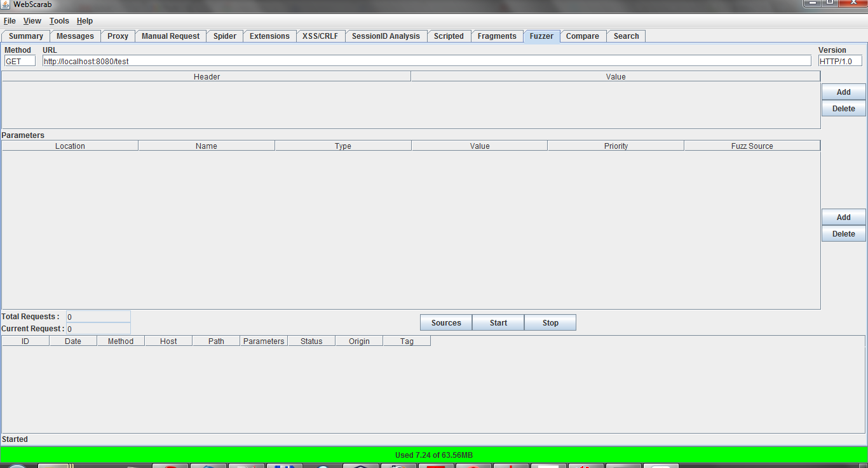The height and width of the screenshot is (468, 868).
Task: Click the 'Started' status message
Action: point(15,439)
